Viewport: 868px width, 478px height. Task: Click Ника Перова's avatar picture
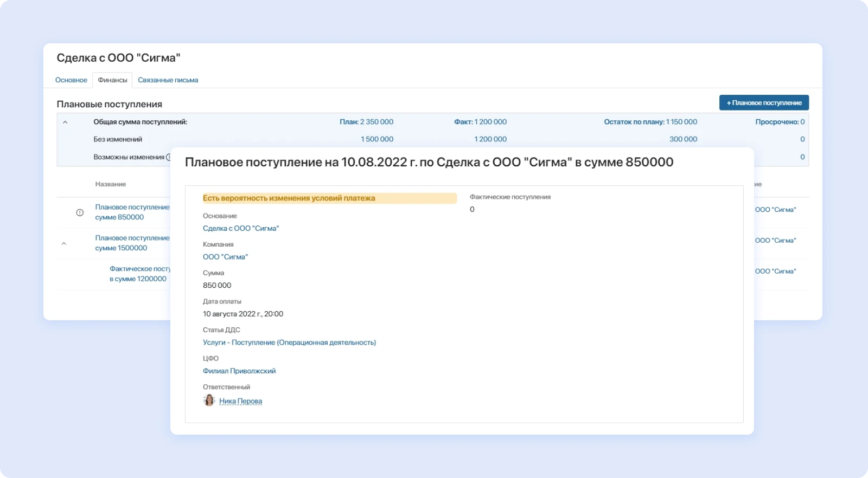click(x=209, y=401)
